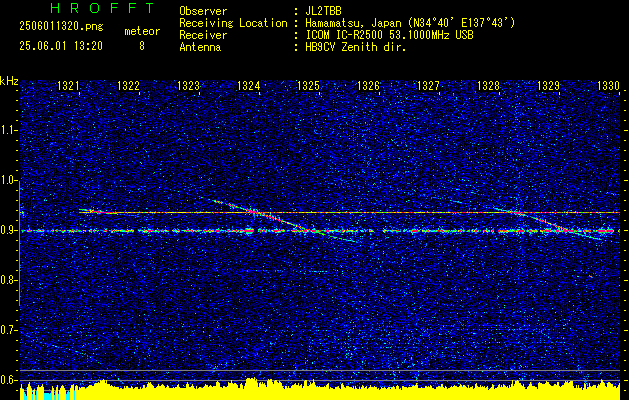Click the 1330 time axis marker
The height and width of the screenshot is (400, 629).
[609, 85]
